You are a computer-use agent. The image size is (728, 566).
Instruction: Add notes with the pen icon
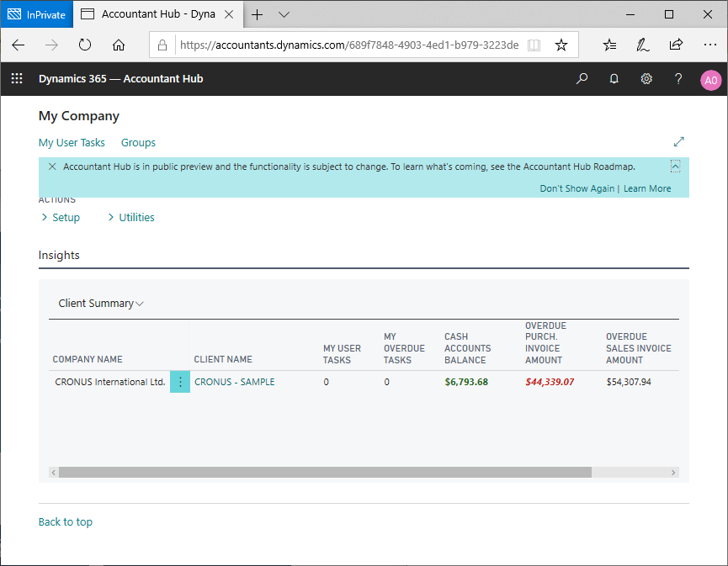642,45
